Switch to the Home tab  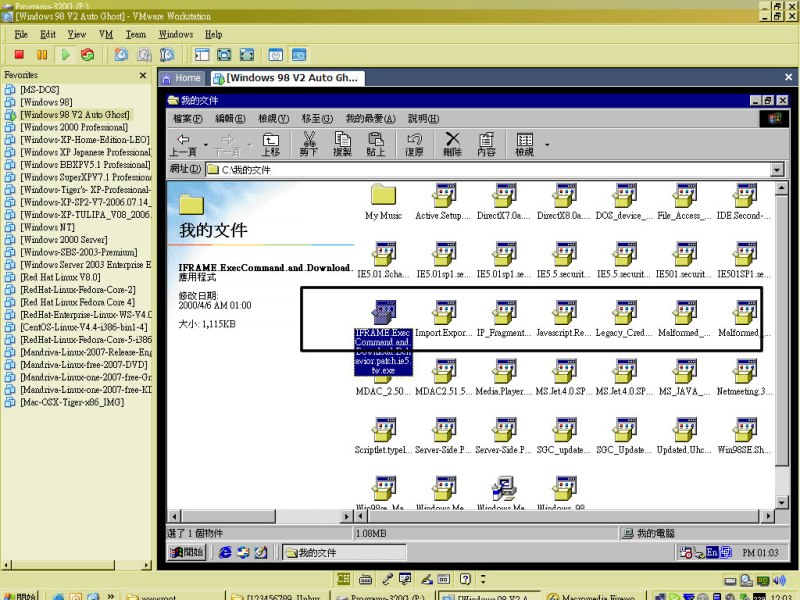pos(181,78)
